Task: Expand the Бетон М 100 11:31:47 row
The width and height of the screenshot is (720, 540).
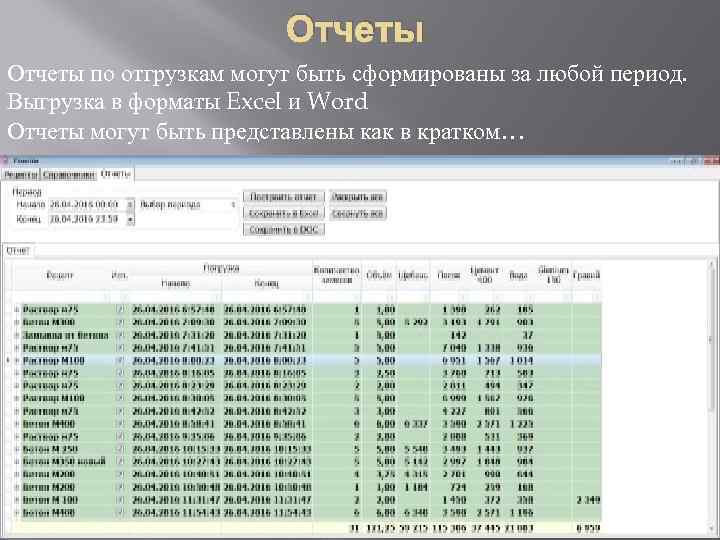Action: pos(17,500)
